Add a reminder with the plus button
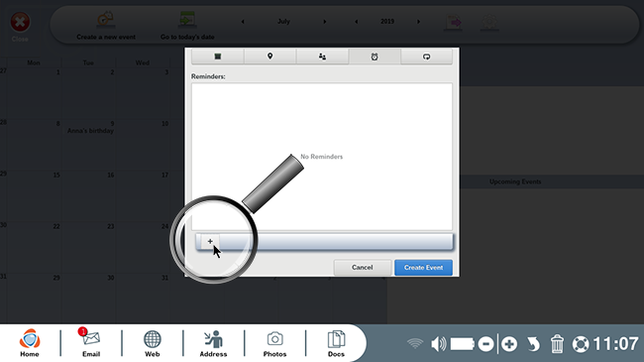The image size is (644, 362). [x=210, y=241]
